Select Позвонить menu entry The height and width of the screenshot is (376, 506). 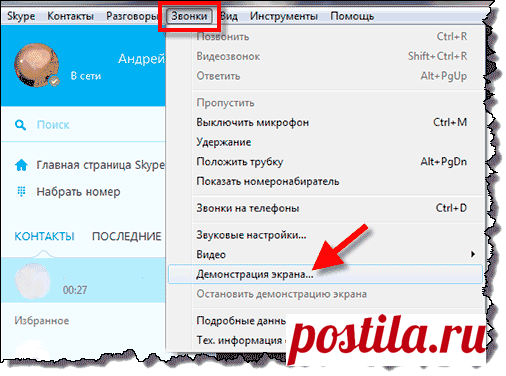tap(325, 36)
